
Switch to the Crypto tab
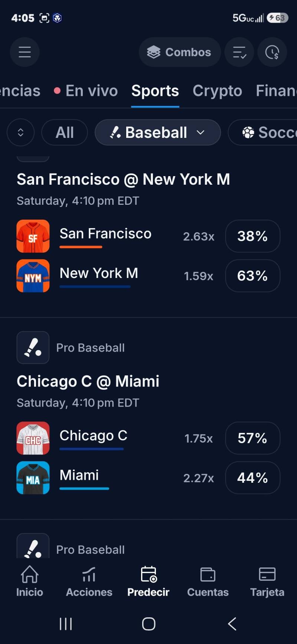tap(217, 91)
